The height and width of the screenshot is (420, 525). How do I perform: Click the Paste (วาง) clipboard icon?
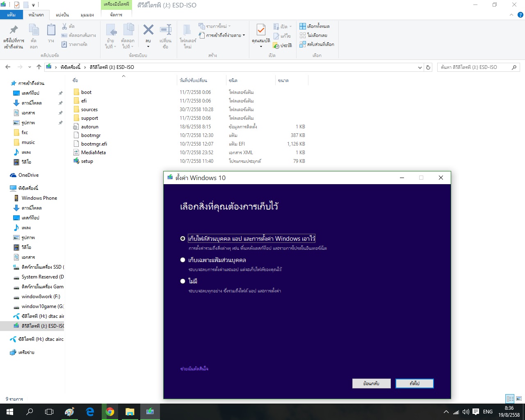click(x=51, y=30)
